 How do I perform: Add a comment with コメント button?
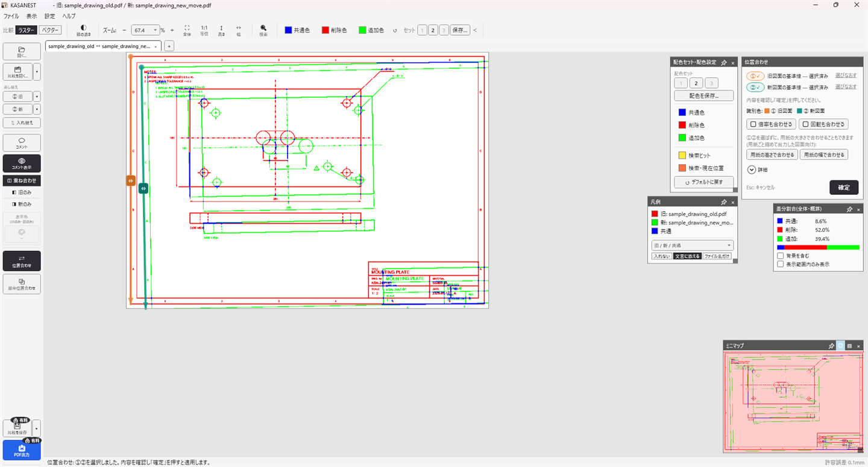point(22,143)
